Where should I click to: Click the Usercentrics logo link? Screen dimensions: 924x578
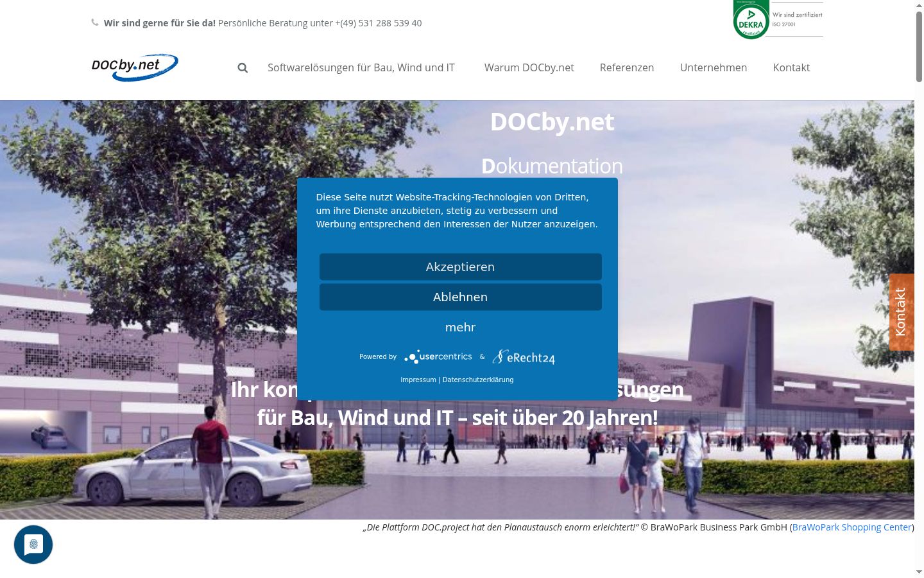tap(438, 356)
